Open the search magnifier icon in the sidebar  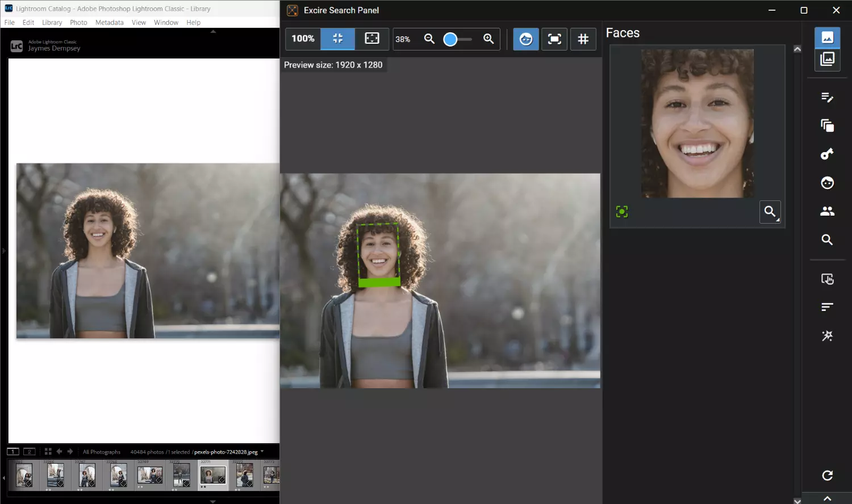coord(827,240)
